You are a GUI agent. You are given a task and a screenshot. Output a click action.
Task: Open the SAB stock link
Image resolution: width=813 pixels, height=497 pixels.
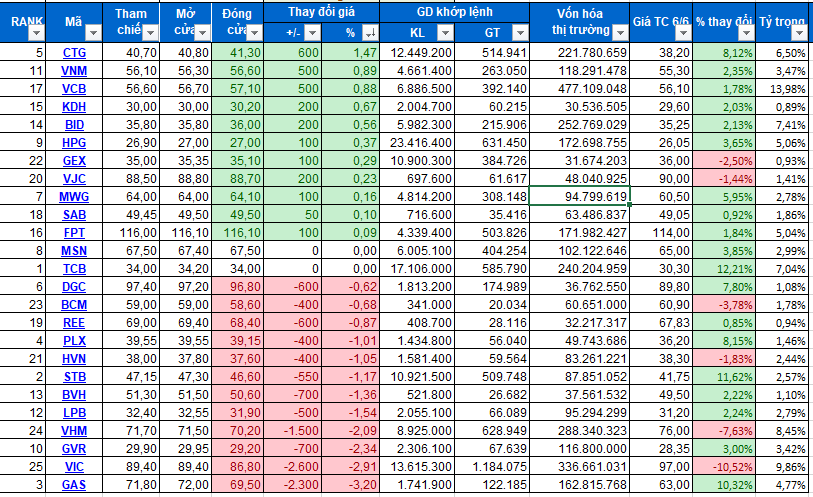(x=74, y=215)
